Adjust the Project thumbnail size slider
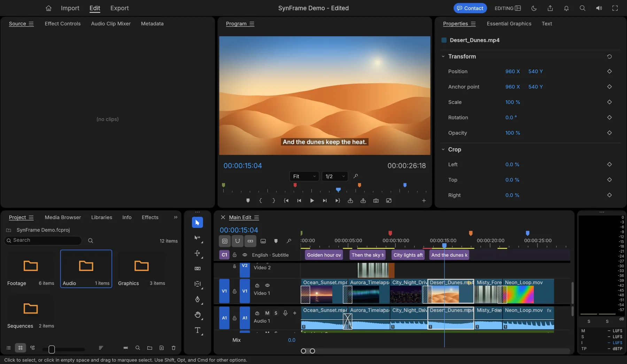 (52, 349)
